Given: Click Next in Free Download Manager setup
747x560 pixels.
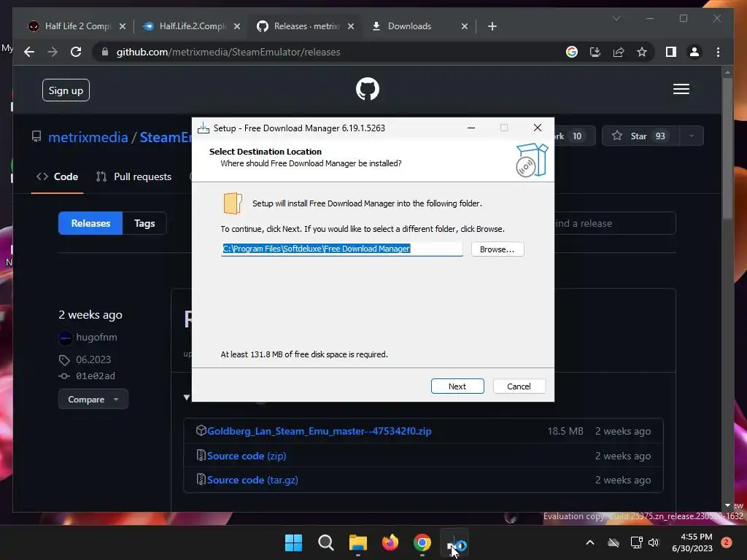Looking at the screenshot, I should (457, 386).
